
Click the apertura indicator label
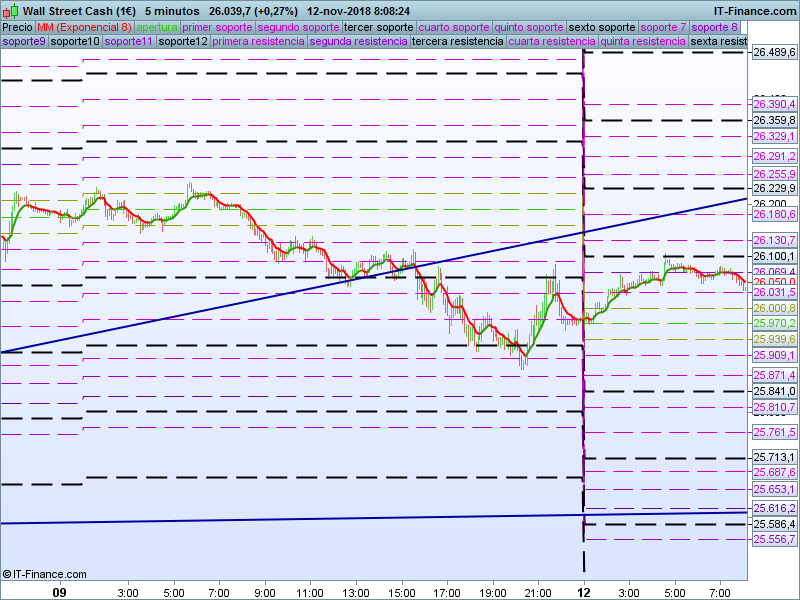click(157, 27)
